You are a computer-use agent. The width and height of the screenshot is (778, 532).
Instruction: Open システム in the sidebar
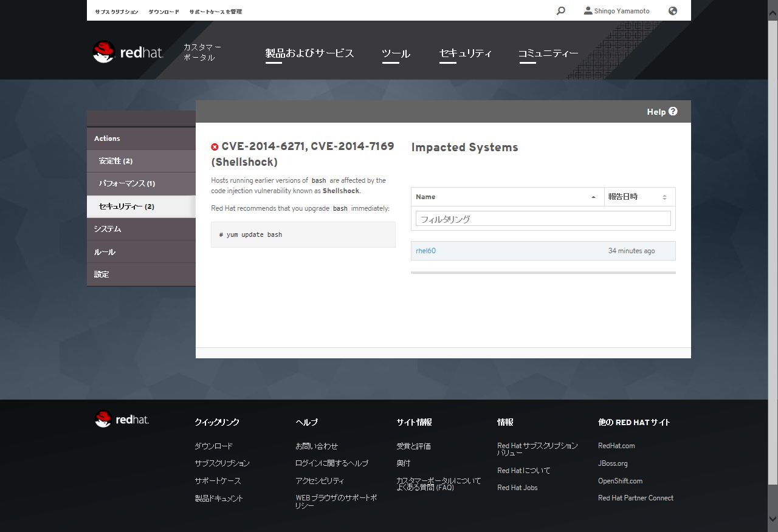click(141, 229)
